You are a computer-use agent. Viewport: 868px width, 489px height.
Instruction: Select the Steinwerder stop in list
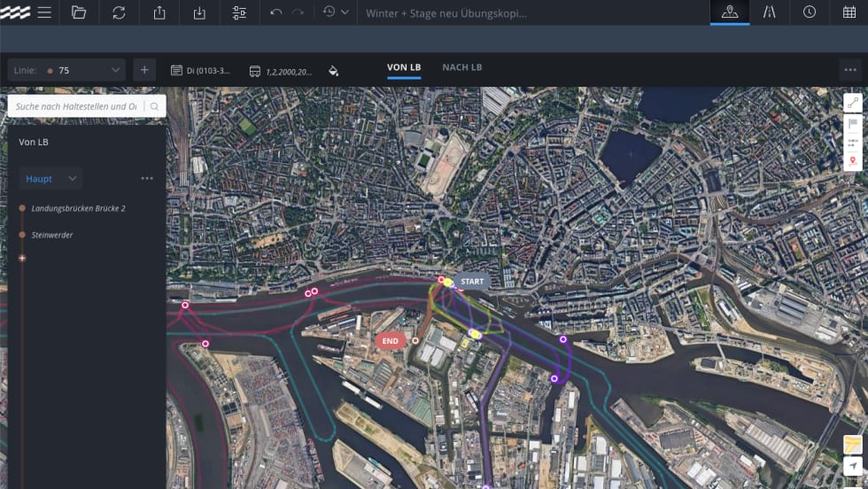click(x=52, y=235)
